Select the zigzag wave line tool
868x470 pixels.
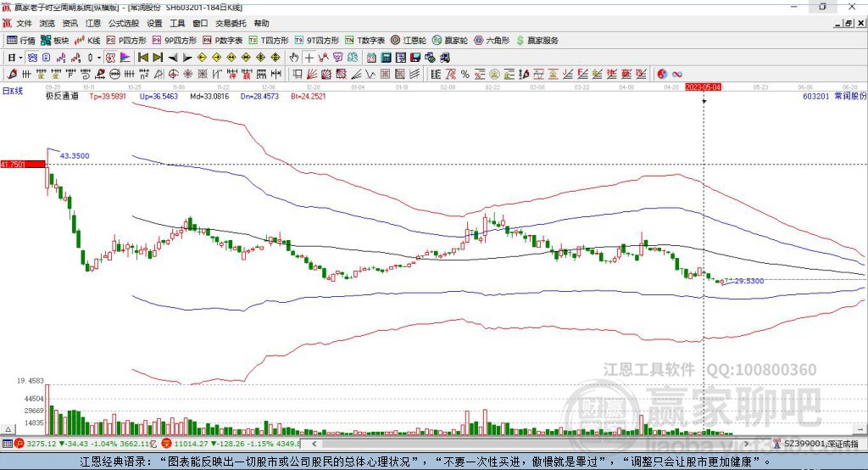pyautogui.click(x=370, y=75)
